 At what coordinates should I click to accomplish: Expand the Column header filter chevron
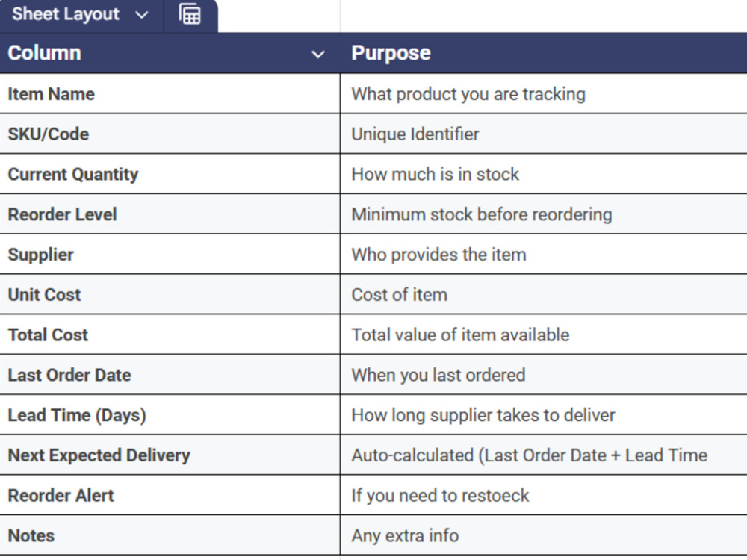coord(317,55)
